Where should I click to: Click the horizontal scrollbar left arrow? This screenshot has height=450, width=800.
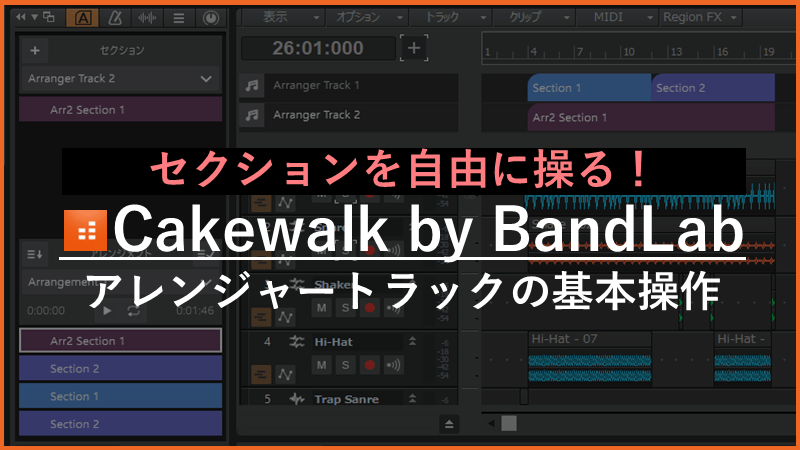coord(491,423)
